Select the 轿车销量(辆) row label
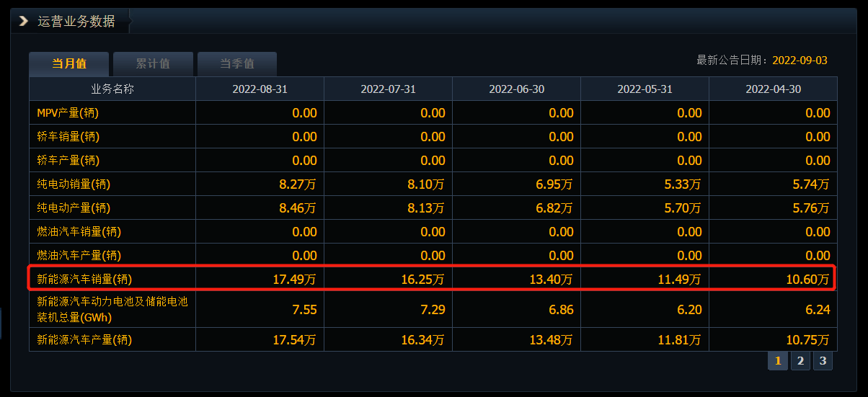The height and width of the screenshot is (397, 868). click(x=68, y=137)
